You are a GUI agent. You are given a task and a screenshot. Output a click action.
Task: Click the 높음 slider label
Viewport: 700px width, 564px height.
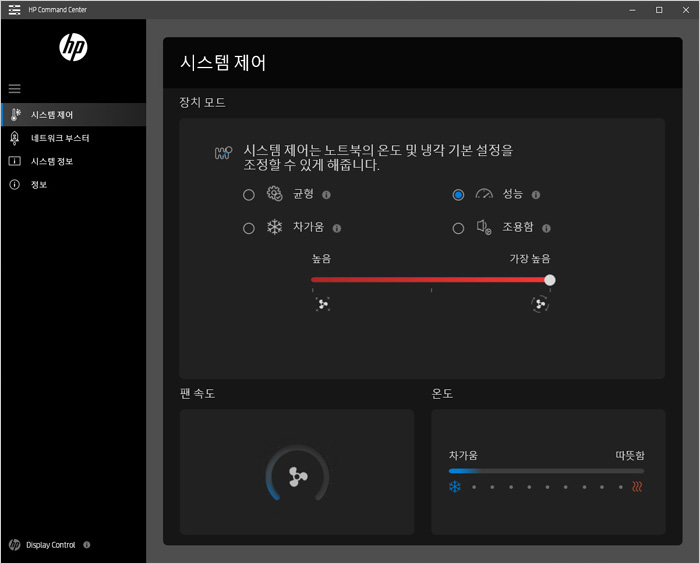[321, 259]
